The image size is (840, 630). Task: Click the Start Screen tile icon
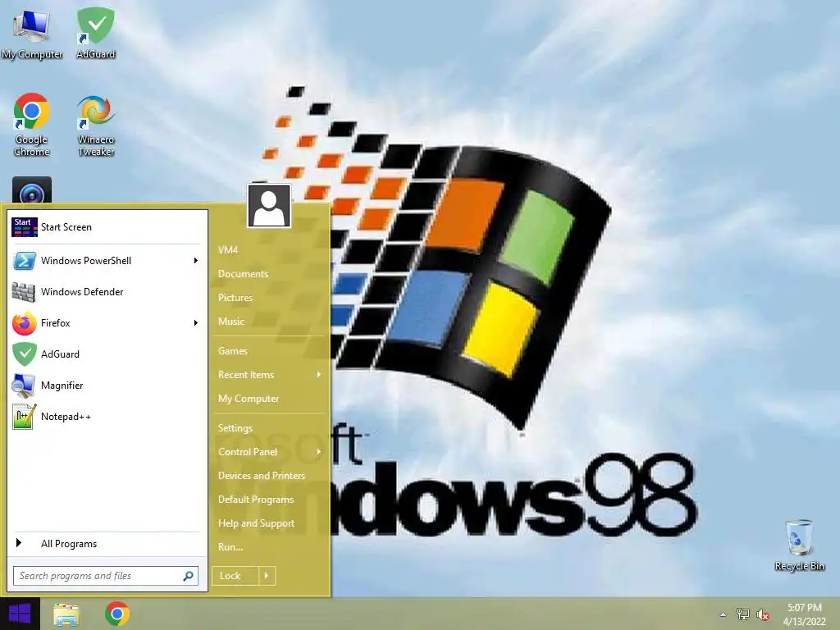tap(24, 227)
